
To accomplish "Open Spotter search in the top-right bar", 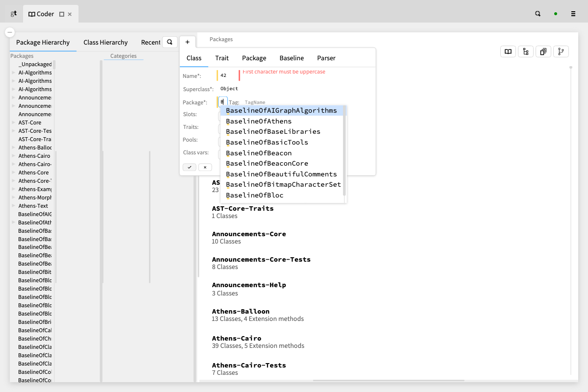I will [538, 14].
